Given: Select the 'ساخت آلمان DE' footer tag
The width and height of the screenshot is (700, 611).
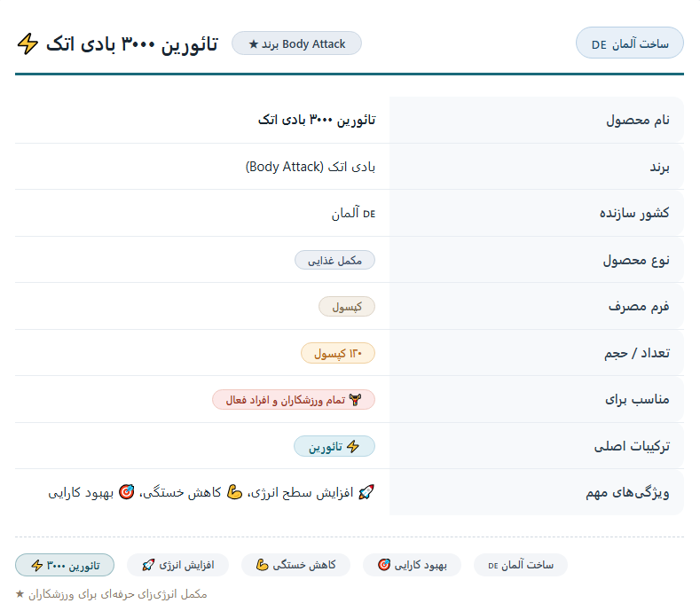Looking at the screenshot, I should [x=521, y=565].
